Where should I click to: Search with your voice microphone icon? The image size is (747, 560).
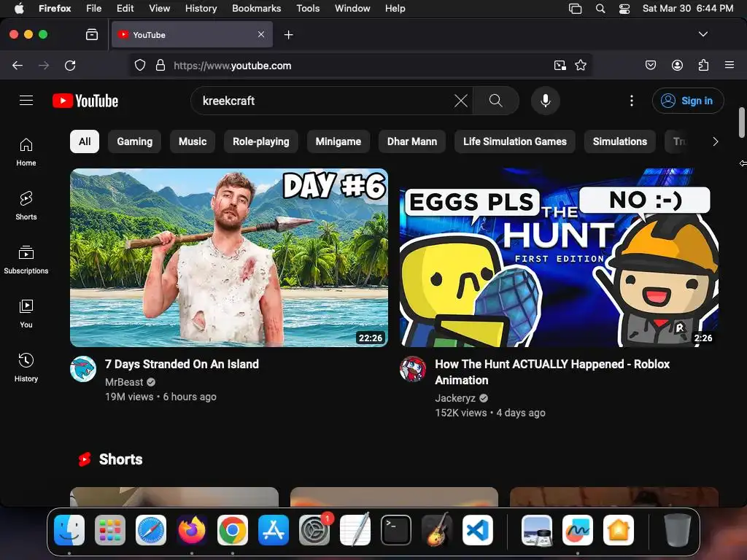[546, 101]
